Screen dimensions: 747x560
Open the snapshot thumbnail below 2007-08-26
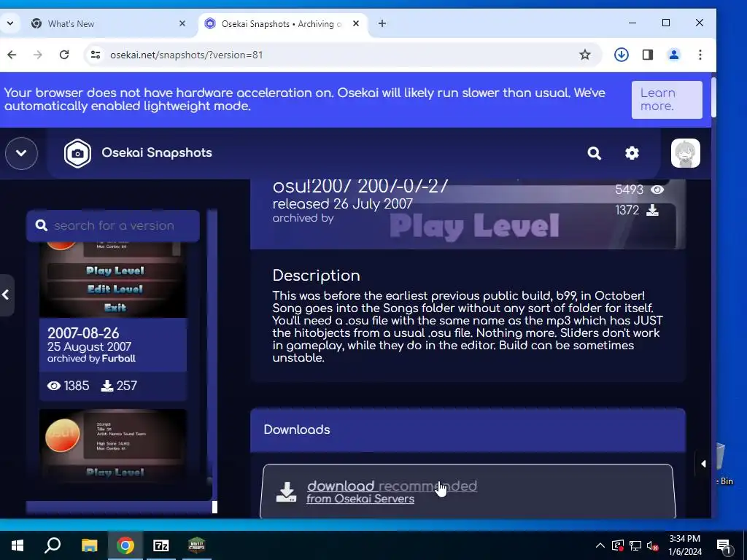pos(113,444)
